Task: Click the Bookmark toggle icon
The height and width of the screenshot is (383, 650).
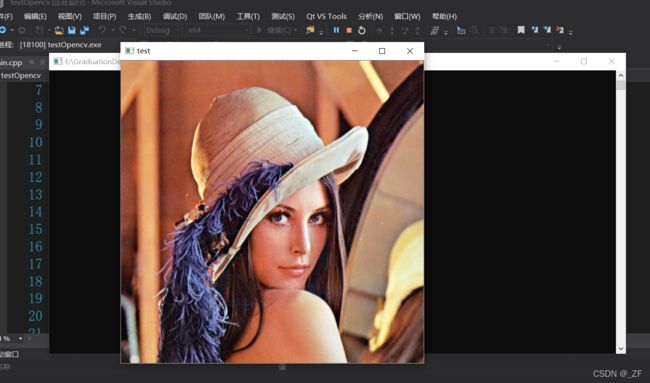Action: pyautogui.click(x=521, y=30)
